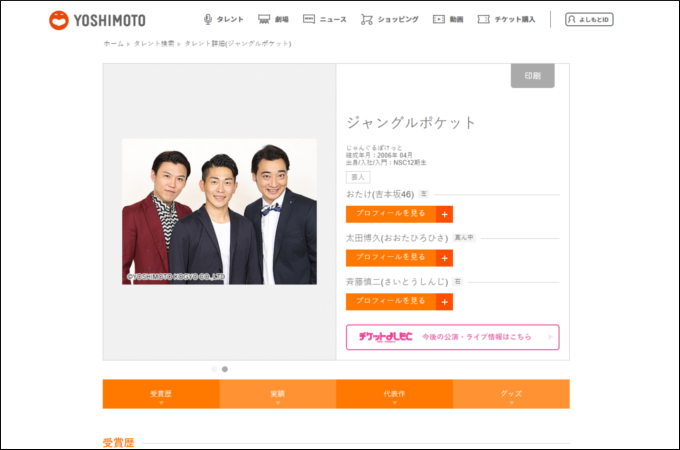Click the 受賞歴 section heading at bottom
This screenshot has width=680, height=450.
tap(118, 443)
